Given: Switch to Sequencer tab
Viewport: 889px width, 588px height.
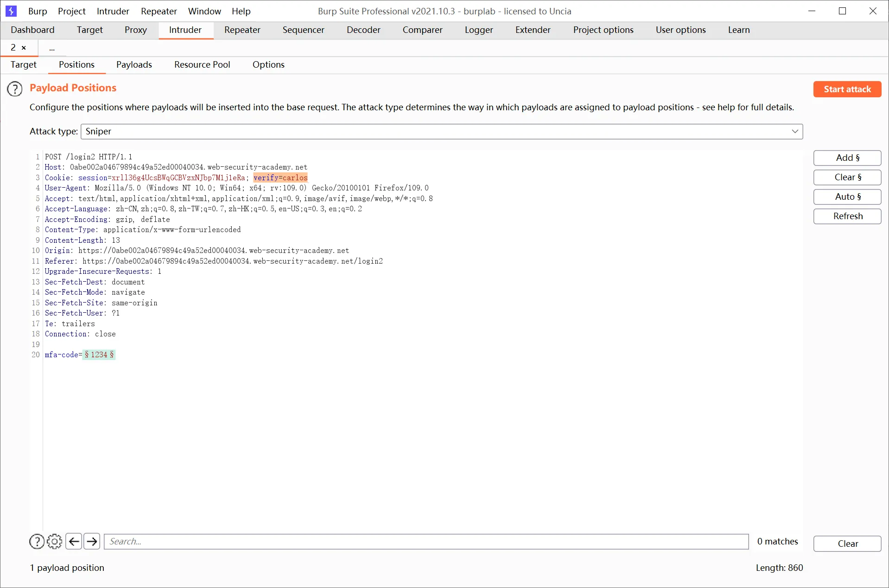Looking at the screenshot, I should (304, 30).
